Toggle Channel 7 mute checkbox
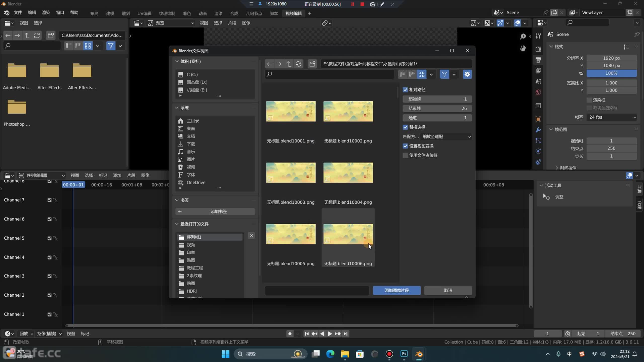The width and height of the screenshot is (644, 362). point(50,200)
